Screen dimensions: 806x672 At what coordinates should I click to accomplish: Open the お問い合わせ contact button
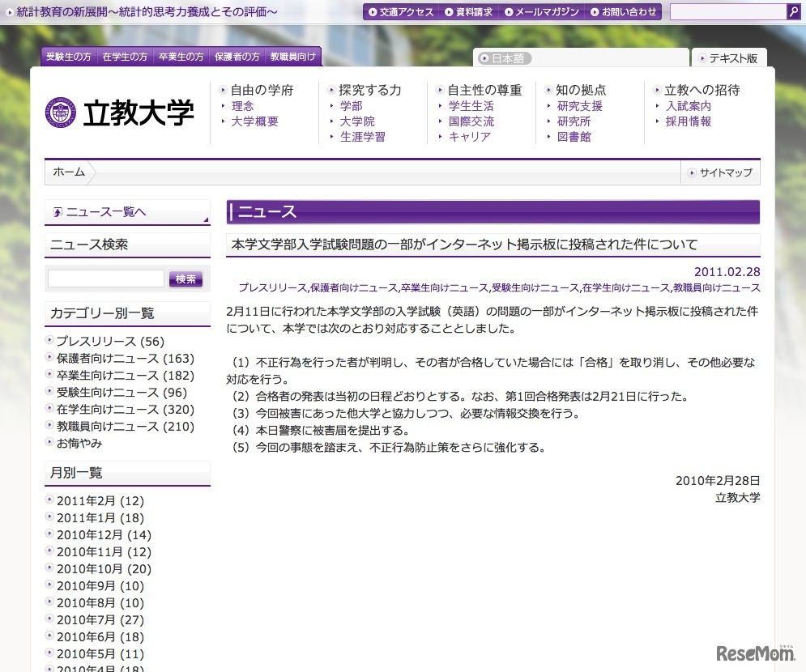624,12
